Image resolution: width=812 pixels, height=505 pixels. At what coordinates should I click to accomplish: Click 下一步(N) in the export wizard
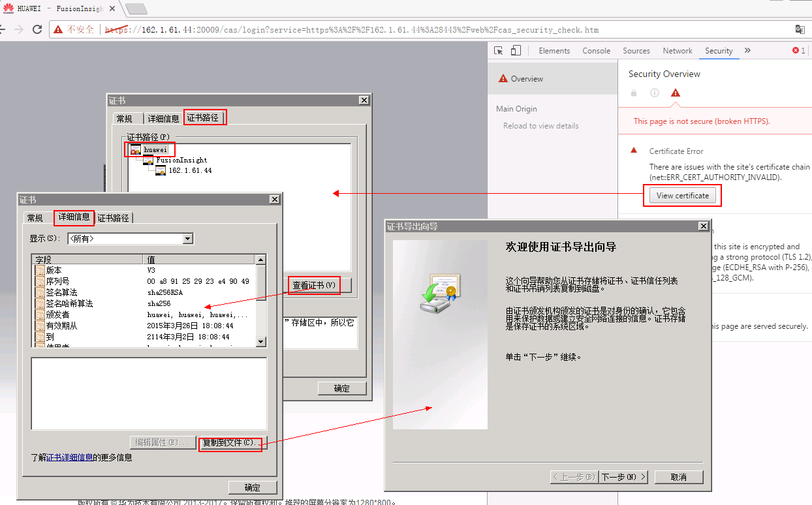tap(623, 477)
